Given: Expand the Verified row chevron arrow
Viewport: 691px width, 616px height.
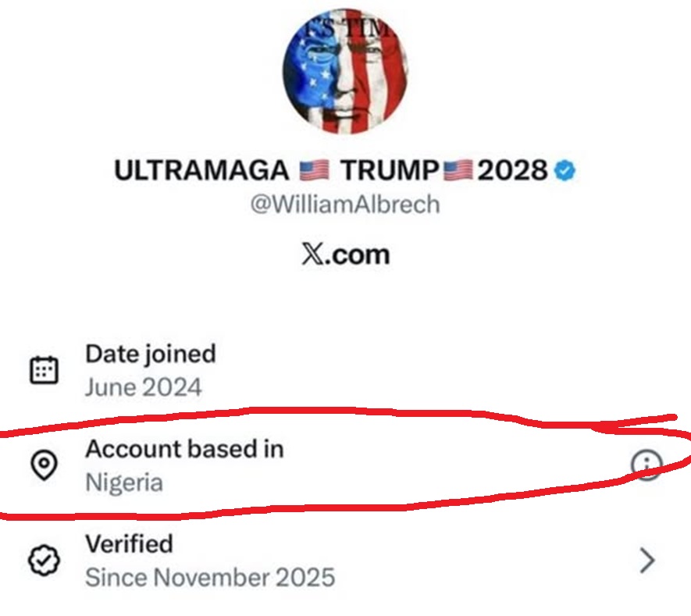Looking at the screenshot, I should pyautogui.click(x=646, y=561).
